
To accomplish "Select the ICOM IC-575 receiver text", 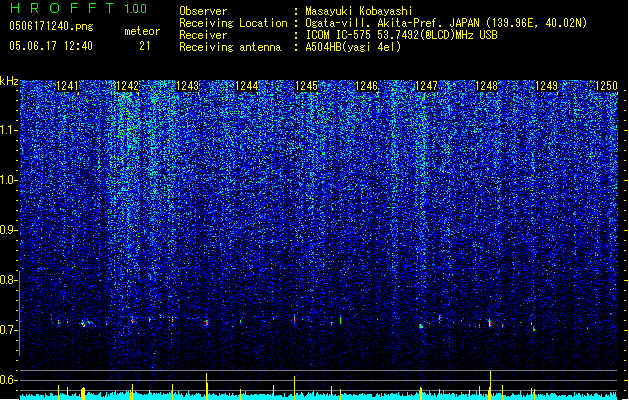I will pyautogui.click(x=401, y=35).
